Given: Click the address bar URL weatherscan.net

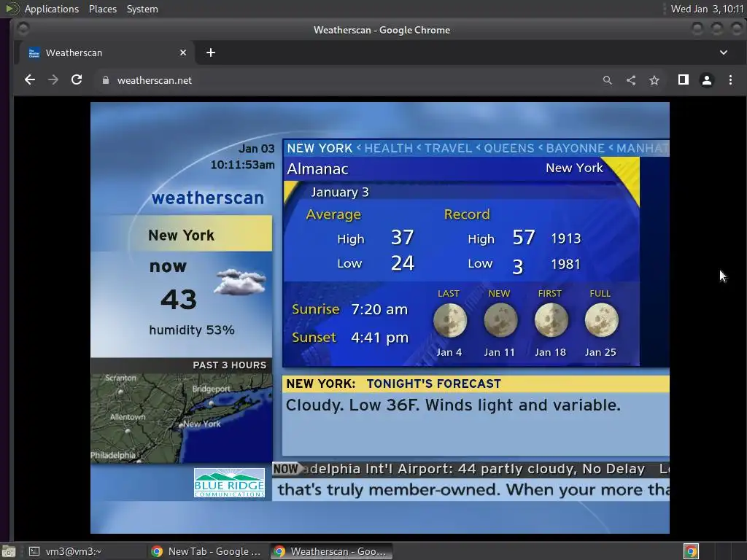Looking at the screenshot, I should tap(155, 80).
